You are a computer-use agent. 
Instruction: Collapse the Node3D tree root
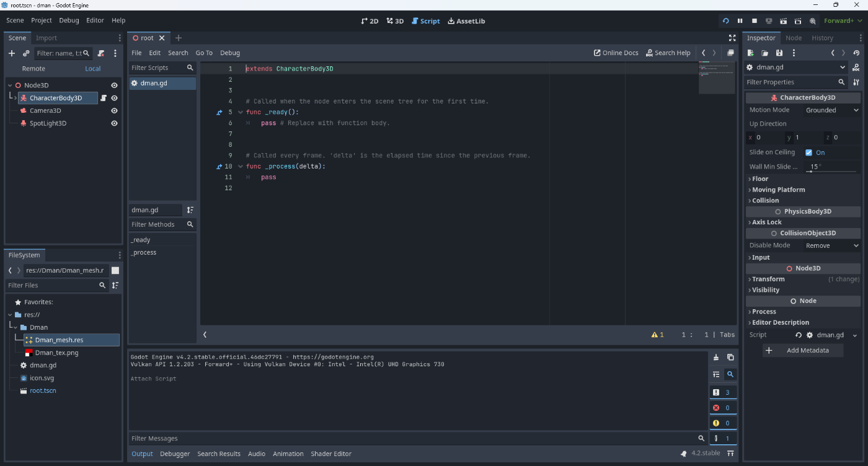(11, 86)
